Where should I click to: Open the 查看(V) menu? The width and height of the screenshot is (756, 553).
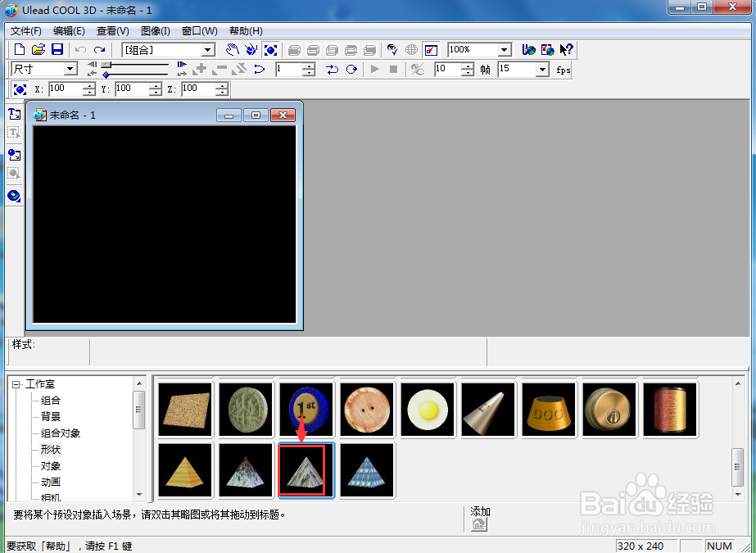[x=113, y=31]
